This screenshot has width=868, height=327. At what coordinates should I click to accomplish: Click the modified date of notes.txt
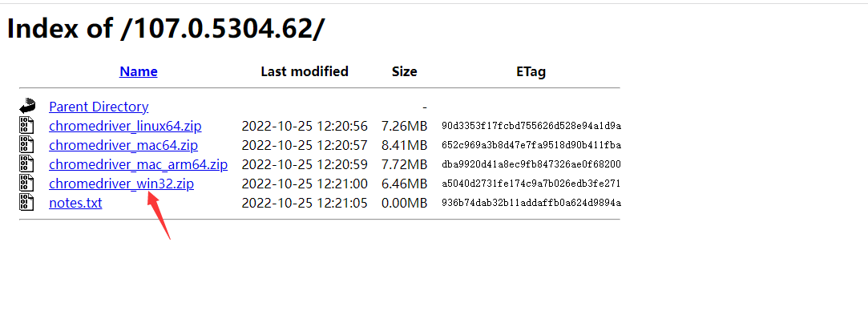[305, 203]
